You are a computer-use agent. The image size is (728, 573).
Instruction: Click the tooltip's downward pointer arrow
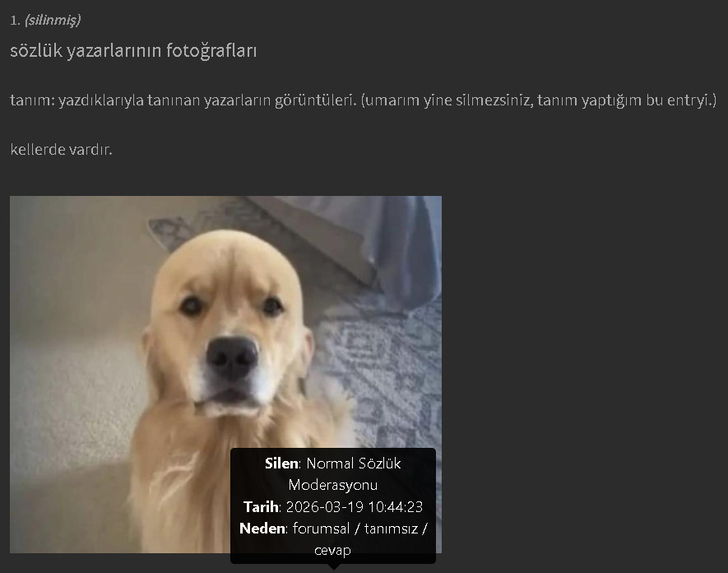pos(333,567)
